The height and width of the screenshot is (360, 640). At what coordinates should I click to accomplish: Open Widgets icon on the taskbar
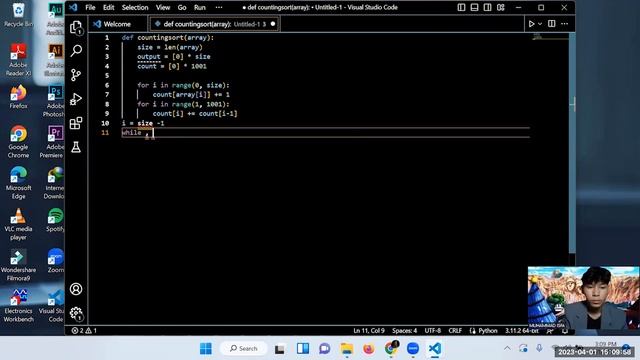pos(303,349)
